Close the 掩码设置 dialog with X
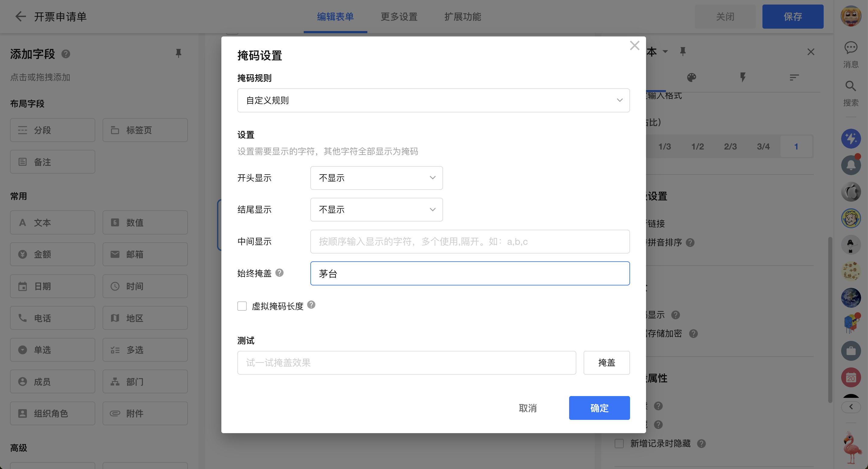This screenshot has height=469, width=868. coord(635,46)
